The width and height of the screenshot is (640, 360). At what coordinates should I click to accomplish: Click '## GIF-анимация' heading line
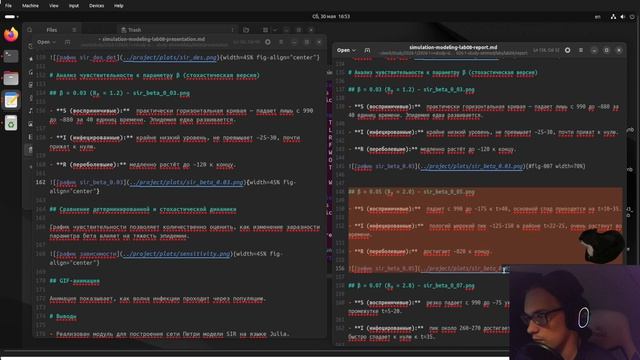(75, 281)
